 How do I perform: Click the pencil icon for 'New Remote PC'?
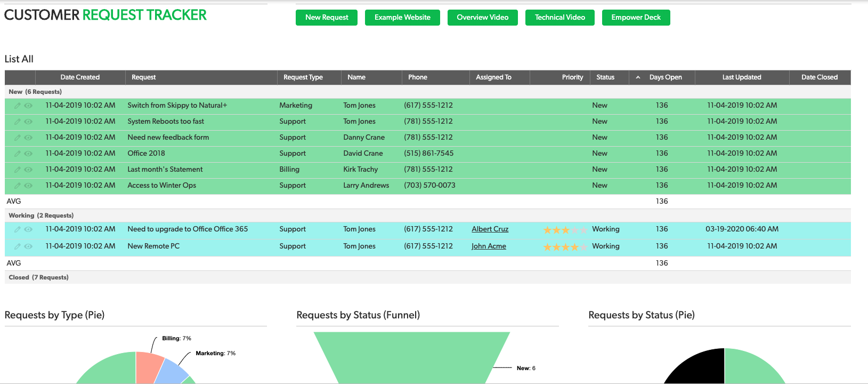point(18,246)
